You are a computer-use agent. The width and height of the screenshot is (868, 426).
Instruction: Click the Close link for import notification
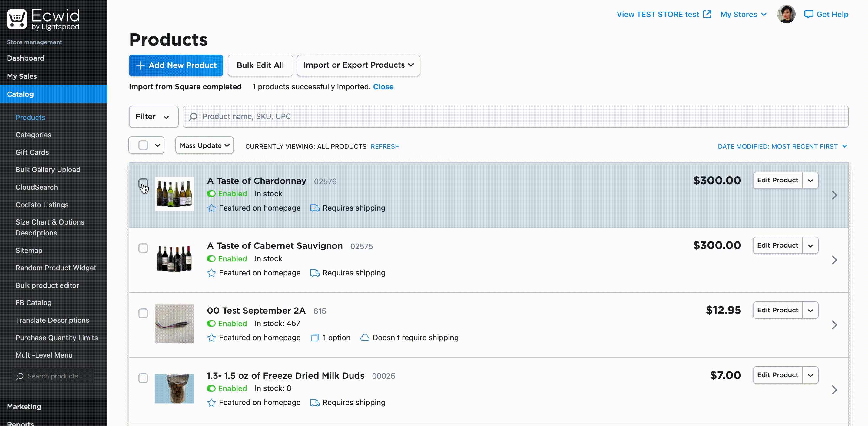tap(383, 86)
